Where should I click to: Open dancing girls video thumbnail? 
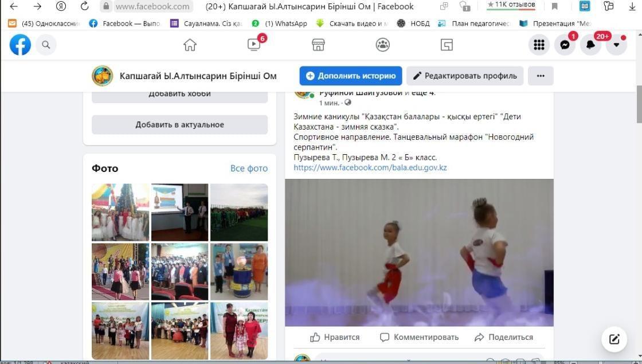tap(419, 252)
